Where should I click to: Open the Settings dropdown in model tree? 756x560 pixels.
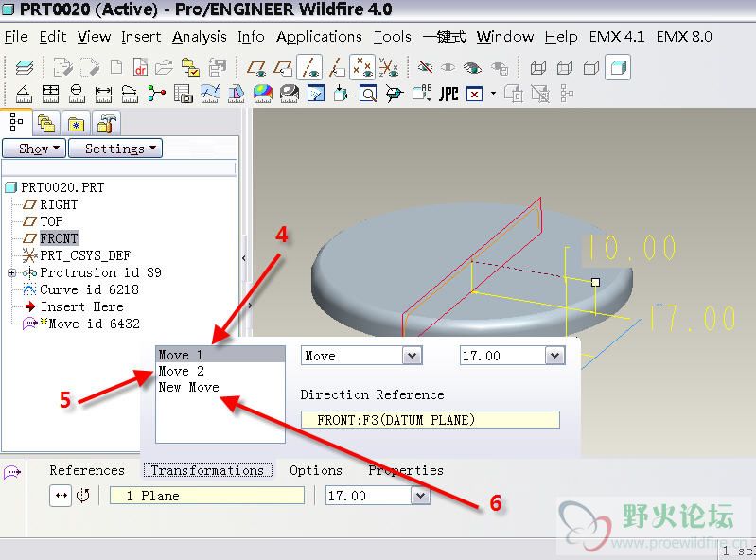(115, 149)
